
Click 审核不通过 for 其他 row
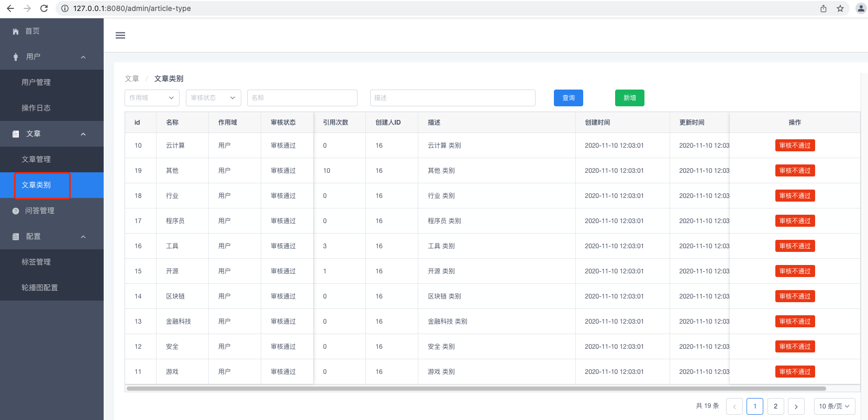click(x=795, y=171)
